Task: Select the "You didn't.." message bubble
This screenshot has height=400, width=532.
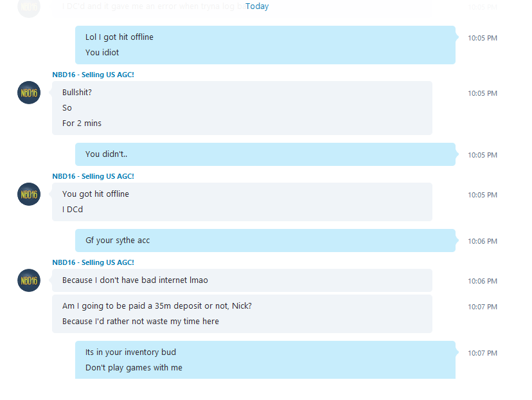Action: (265, 154)
